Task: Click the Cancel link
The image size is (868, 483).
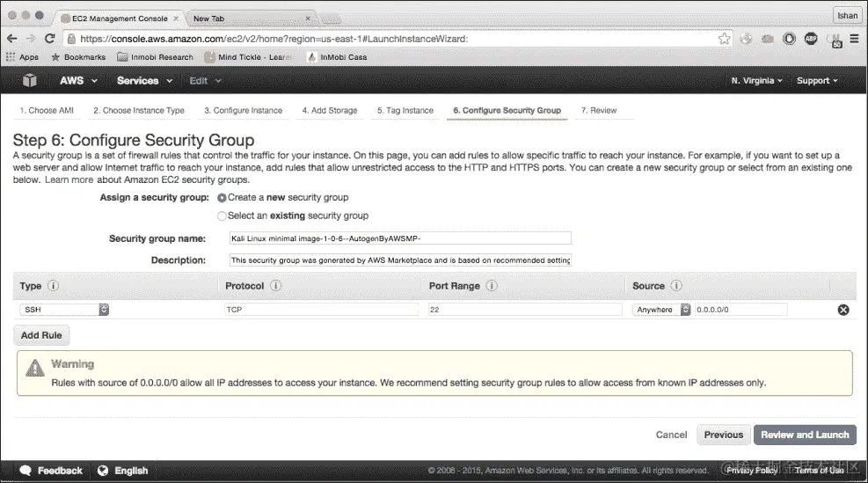Action: [x=672, y=435]
